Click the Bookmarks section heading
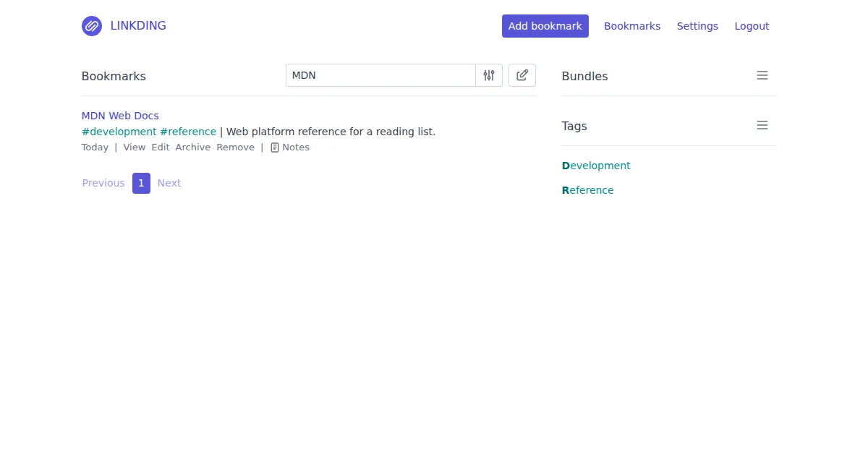The width and height of the screenshot is (868, 470). [114, 76]
